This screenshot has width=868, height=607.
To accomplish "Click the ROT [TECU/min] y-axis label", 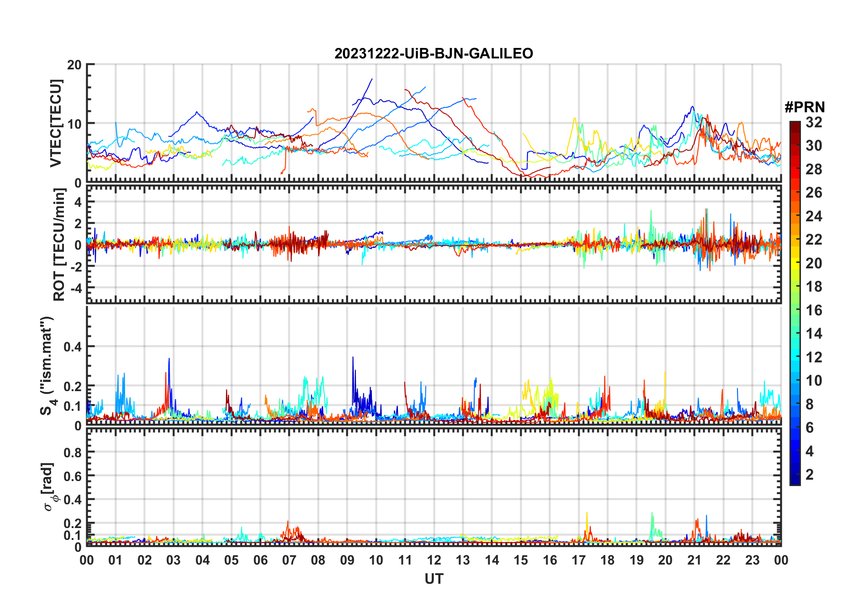I will [59, 245].
